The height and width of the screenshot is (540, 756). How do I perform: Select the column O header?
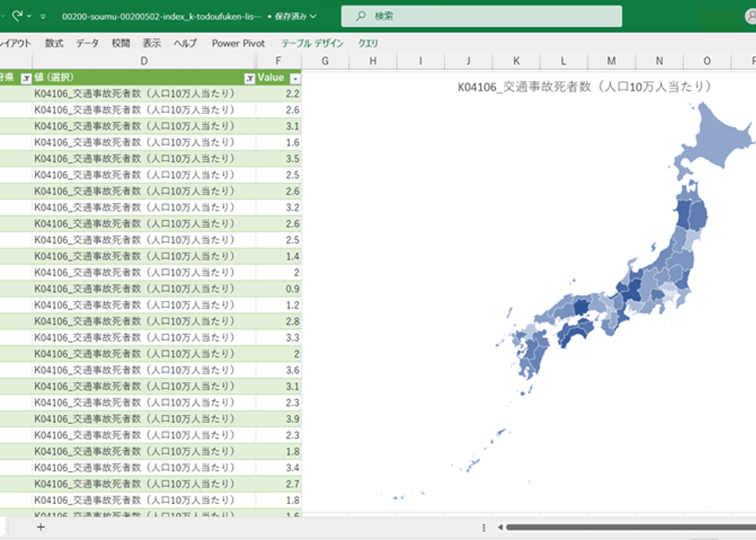707,61
